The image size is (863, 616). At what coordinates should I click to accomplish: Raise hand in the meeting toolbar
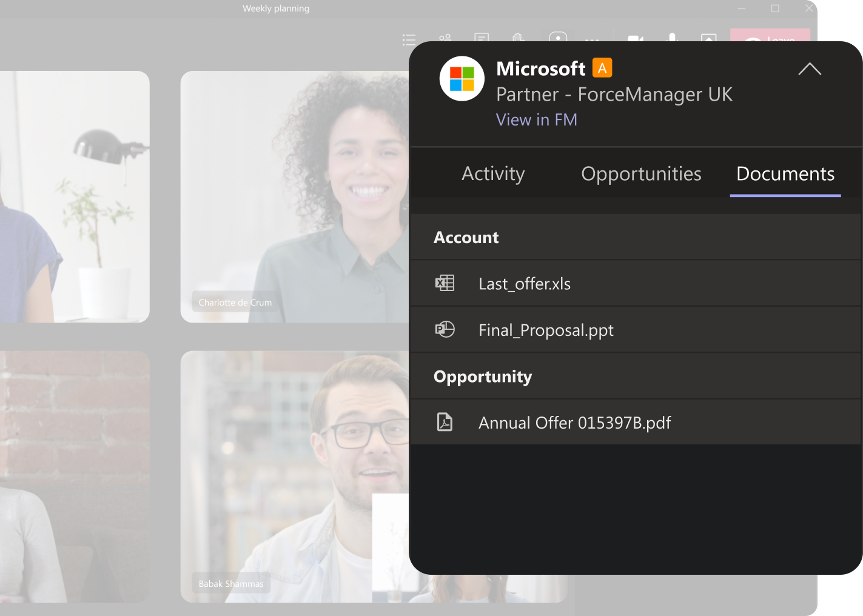[518, 38]
